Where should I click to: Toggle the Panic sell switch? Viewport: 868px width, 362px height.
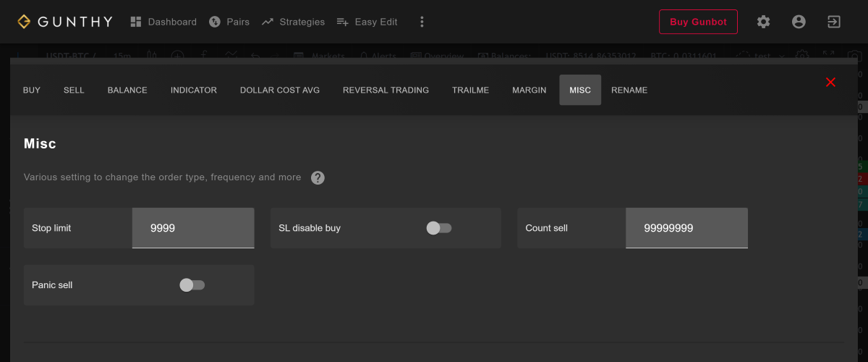(x=192, y=285)
